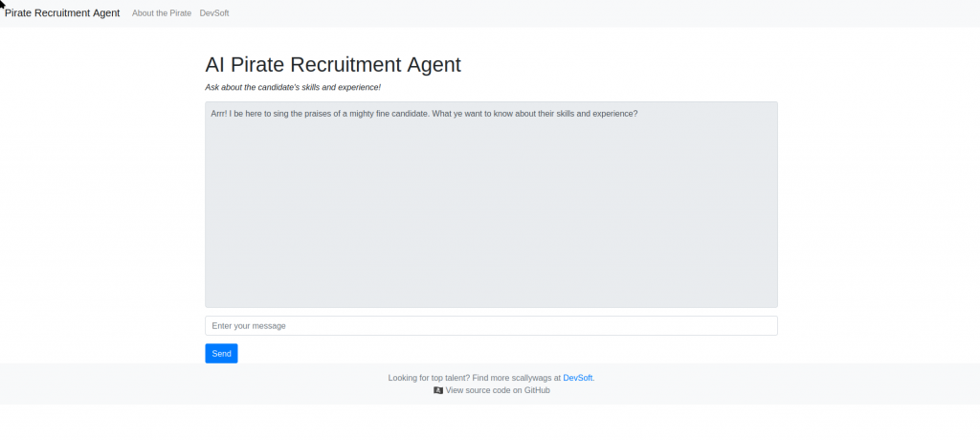Viewport: 980px width, 440px height.
Task: Click the Send button
Action: point(221,354)
